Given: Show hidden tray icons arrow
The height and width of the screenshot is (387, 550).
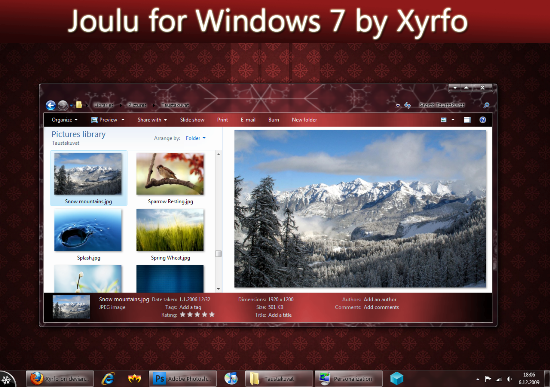Looking at the screenshot, I should click(x=477, y=379).
